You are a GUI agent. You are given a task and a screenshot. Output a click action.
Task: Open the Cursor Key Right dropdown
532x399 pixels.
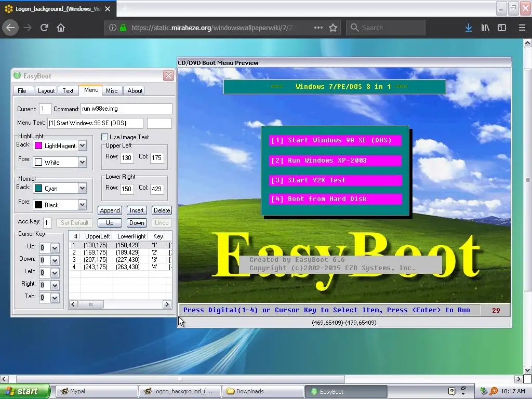point(55,285)
